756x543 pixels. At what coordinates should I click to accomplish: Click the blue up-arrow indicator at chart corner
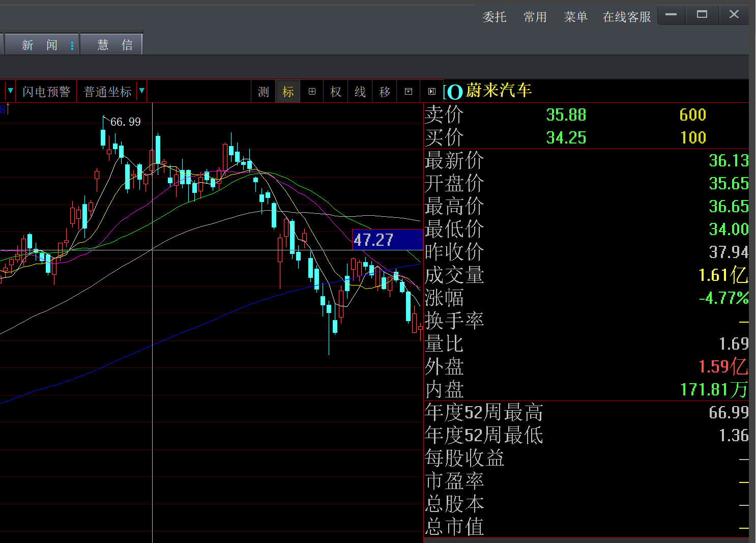coord(5,109)
